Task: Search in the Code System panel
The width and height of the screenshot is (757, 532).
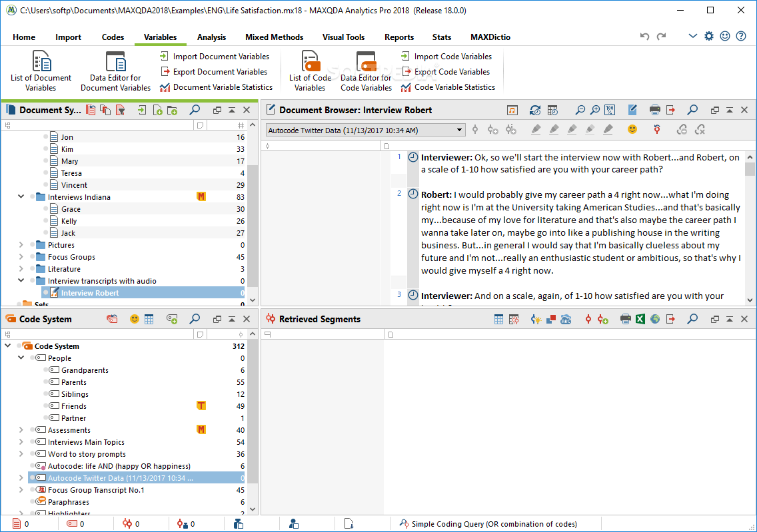Action: tap(195, 319)
